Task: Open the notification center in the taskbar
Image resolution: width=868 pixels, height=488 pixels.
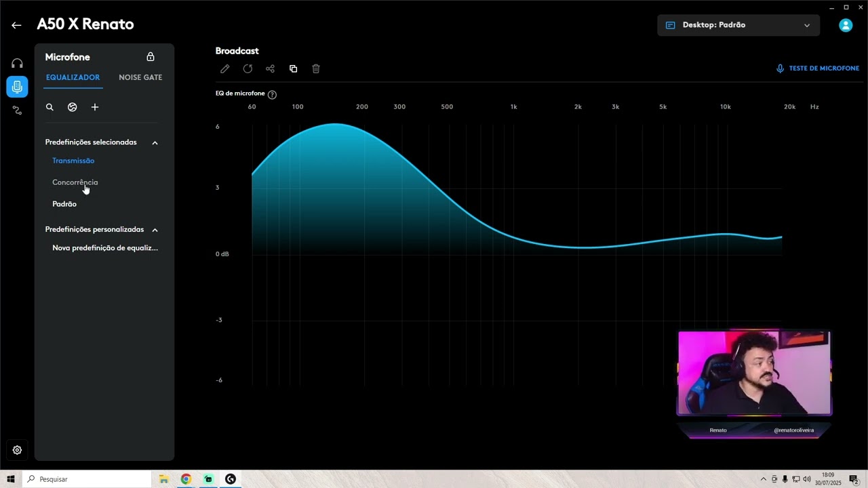Action: tap(854, 479)
